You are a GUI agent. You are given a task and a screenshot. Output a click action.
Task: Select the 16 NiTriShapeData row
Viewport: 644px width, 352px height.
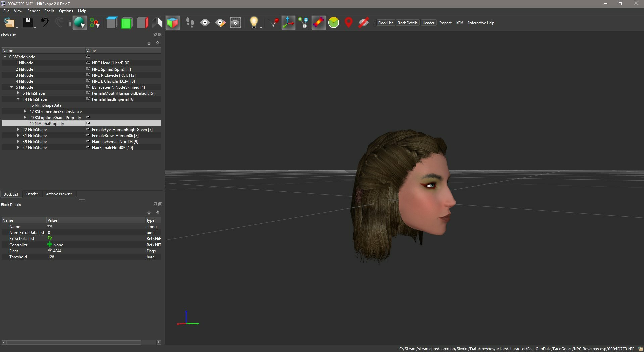(x=81, y=105)
